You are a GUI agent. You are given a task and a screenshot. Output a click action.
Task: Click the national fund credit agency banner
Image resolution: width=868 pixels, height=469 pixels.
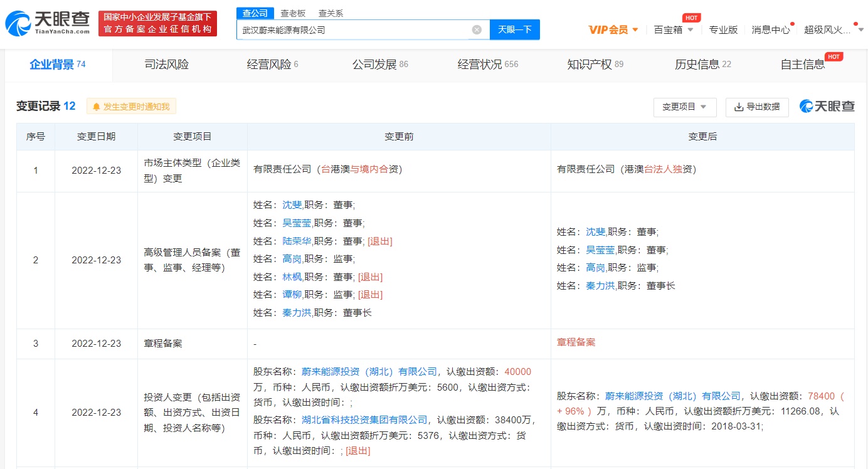pos(157,23)
